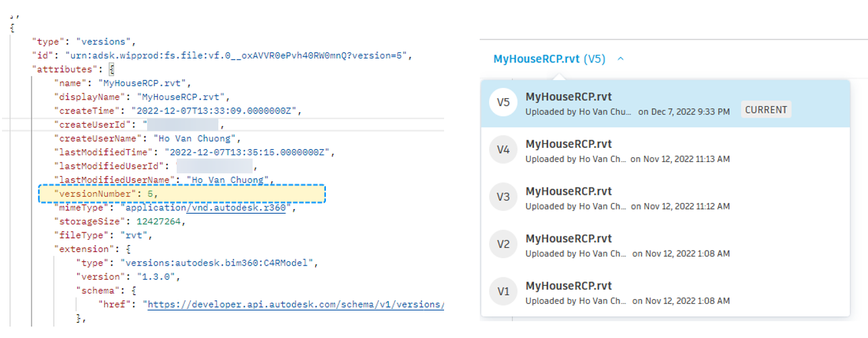Select the V2 MyHouseRCP.rvt file name
The width and height of the screenshot is (868, 338).
pyautogui.click(x=568, y=239)
